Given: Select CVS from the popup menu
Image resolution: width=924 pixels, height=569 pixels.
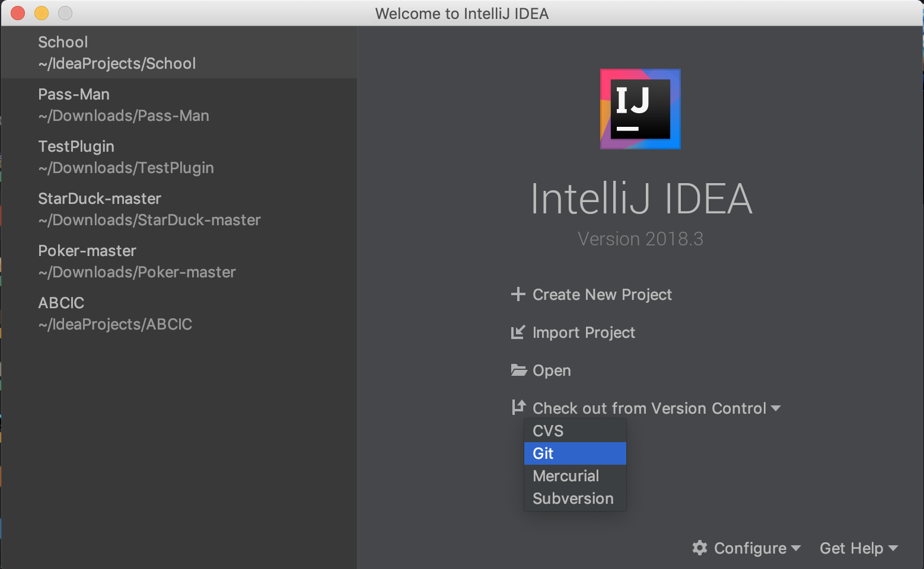Looking at the screenshot, I should pyautogui.click(x=575, y=431).
